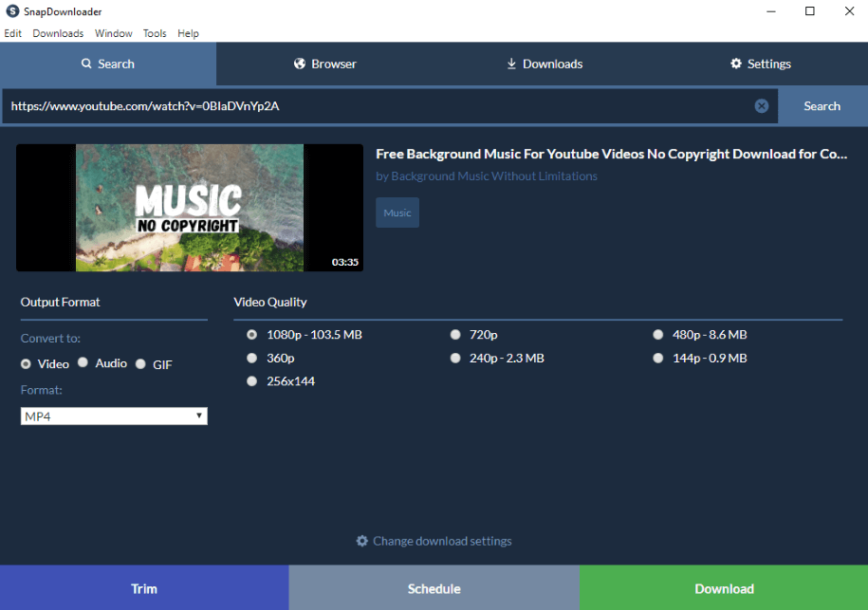
Task: Click the globe icon on Browser tab
Action: 300,64
